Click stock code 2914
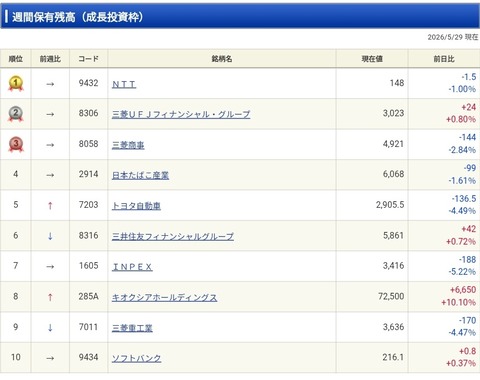 click(88, 174)
